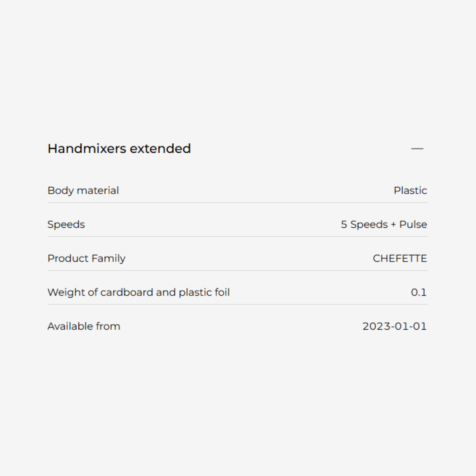This screenshot has width=476, height=476.
Task: Click the divider below Body material
Action: pos(238,203)
